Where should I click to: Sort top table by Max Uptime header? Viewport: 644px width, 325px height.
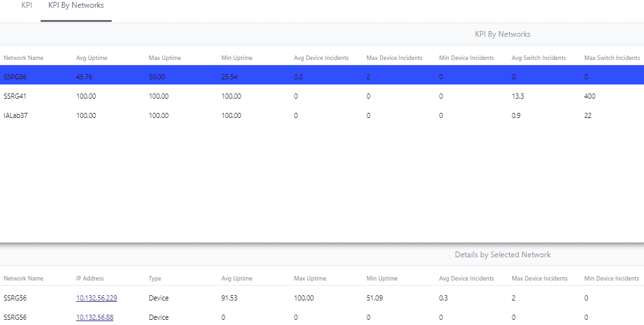165,58
